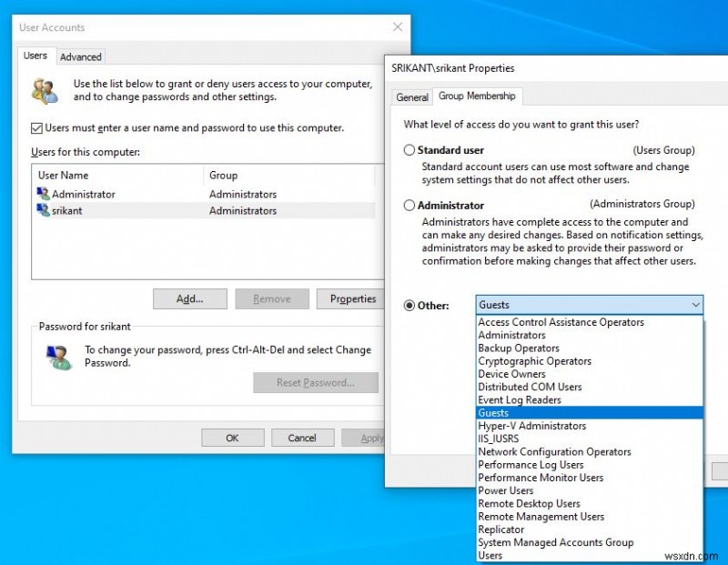Click the Add button to create user

click(189, 298)
